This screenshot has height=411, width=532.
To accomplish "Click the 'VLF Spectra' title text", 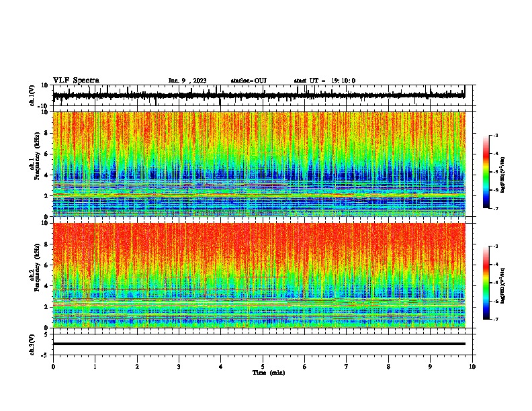I will 76,81.
